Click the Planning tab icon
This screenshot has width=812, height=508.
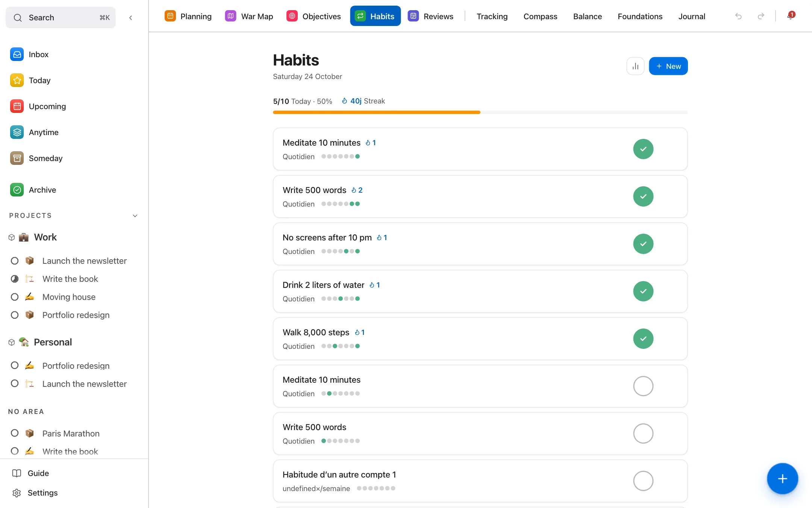click(x=170, y=16)
